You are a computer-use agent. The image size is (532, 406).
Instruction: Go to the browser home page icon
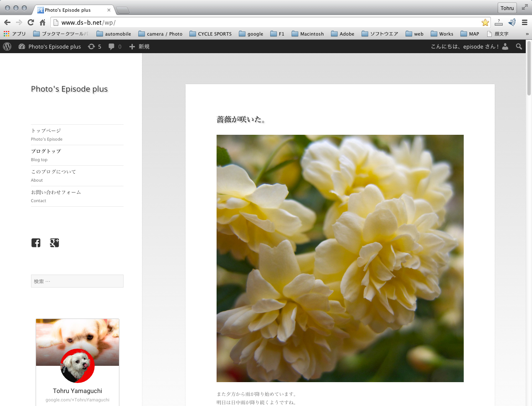pyautogui.click(x=42, y=23)
